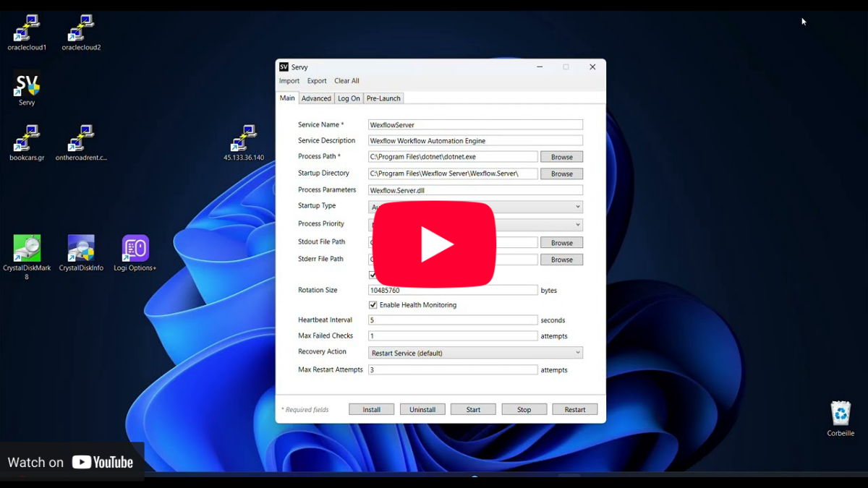
Task: Open the Watch on YouTube link
Action: [70, 462]
